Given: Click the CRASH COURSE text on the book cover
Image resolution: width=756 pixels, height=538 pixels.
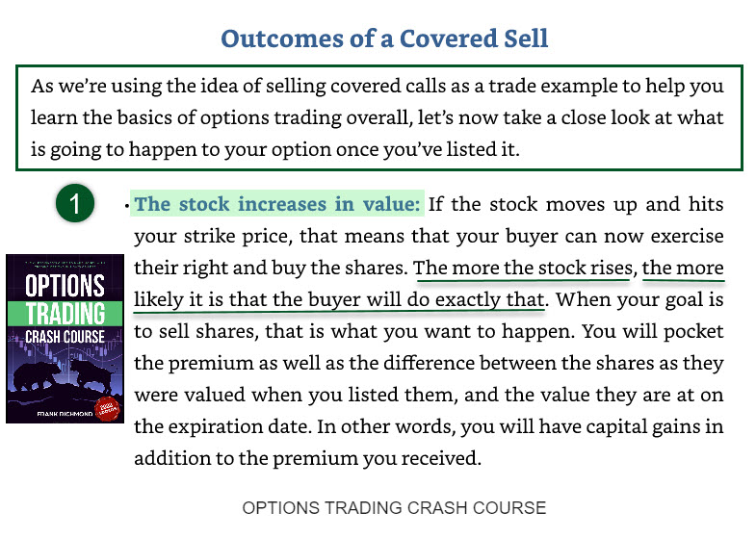Looking at the screenshot, I should (x=65, y=339).
